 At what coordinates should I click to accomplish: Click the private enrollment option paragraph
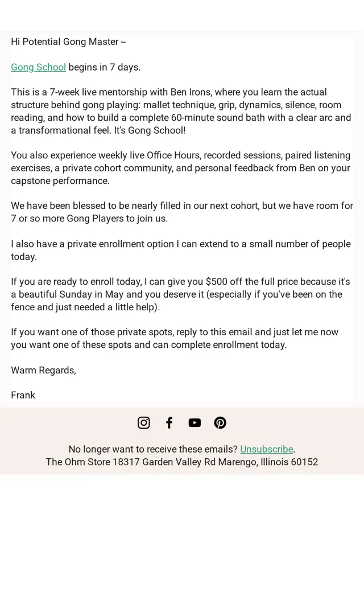pos(181,250)
